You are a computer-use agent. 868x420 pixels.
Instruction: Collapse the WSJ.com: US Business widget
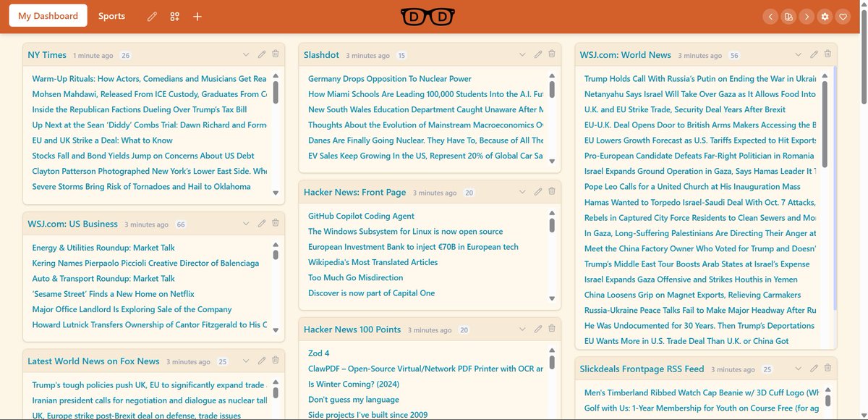(246, 224)
